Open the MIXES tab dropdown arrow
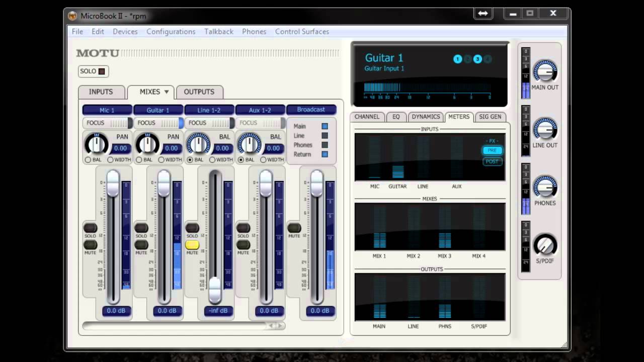Image resolution: width=644 pixels, height=362 pixels. tap(167, 92)
